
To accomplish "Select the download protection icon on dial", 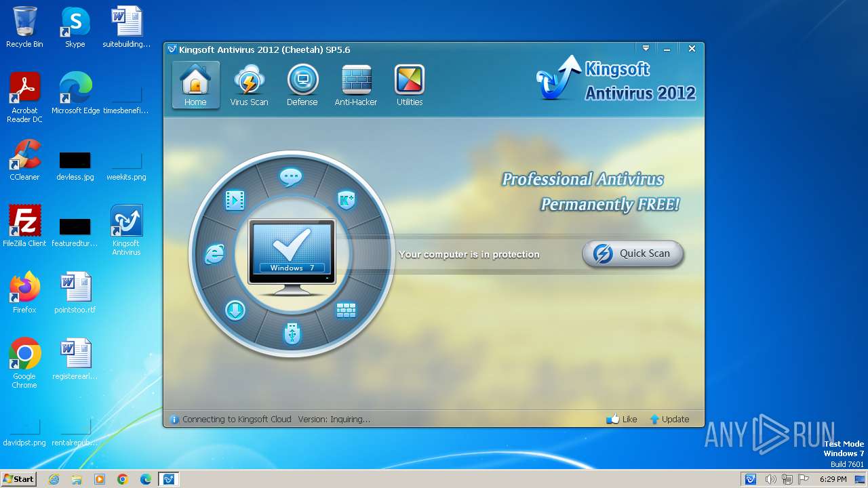I will point(235,310).
